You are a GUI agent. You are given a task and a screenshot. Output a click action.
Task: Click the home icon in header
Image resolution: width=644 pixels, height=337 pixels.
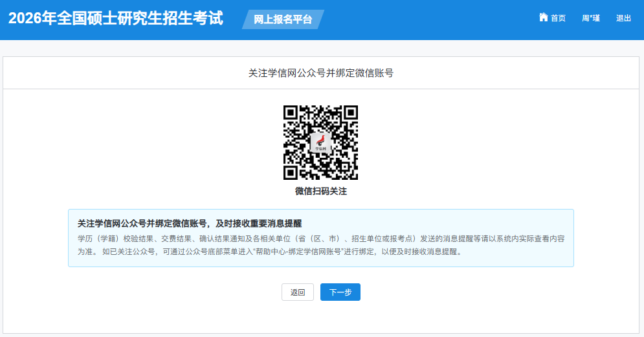(543, 17)
